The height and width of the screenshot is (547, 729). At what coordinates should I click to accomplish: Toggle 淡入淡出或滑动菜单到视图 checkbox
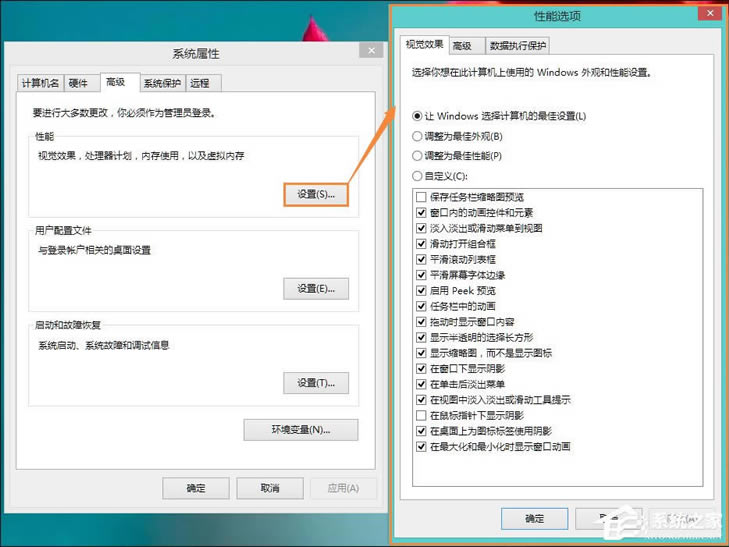point(421,228)
